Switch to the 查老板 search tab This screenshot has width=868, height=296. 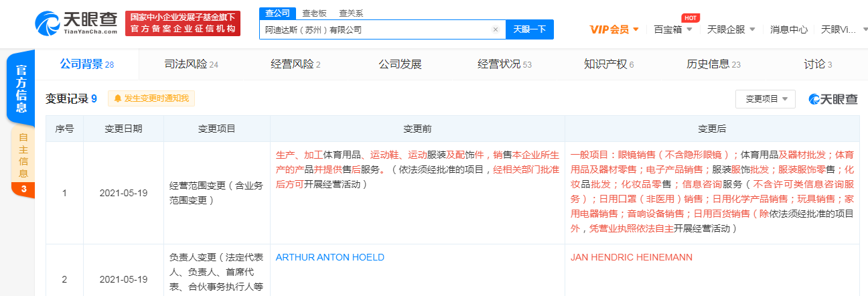click(x=314, y=13)
